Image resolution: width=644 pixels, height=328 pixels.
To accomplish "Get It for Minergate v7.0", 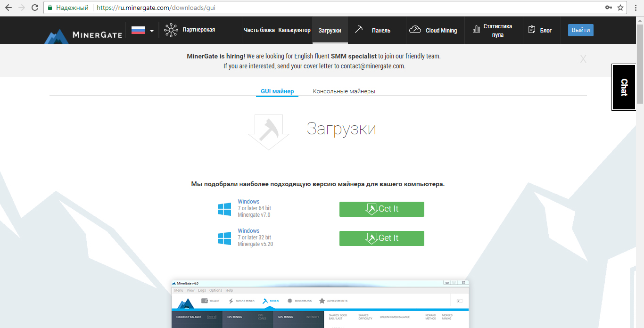I will [x=382, y=209].
